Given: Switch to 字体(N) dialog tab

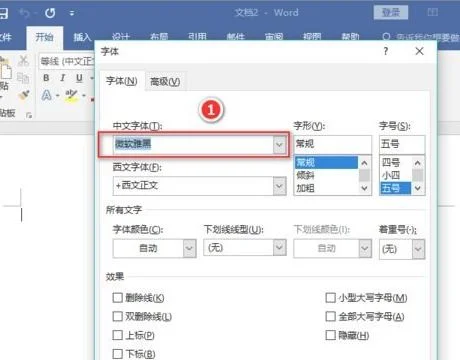Looking at the screenshot, I should 122,81.
